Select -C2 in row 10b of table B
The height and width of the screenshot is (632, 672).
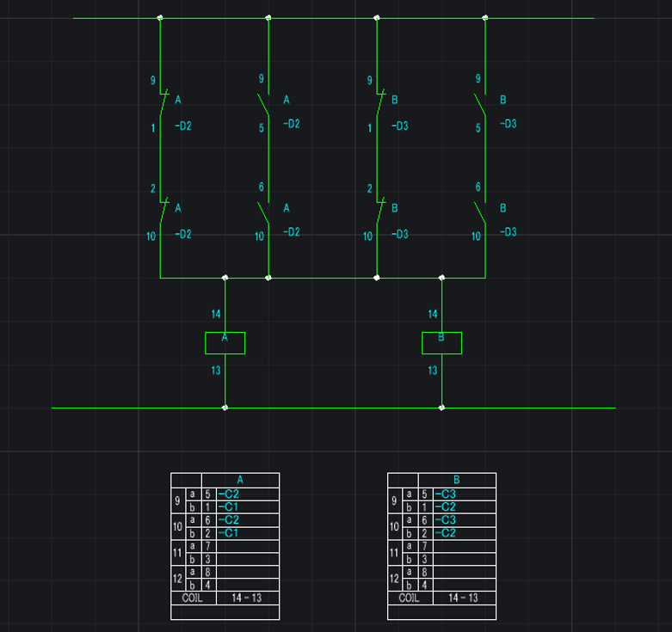[x=446, y=533]
